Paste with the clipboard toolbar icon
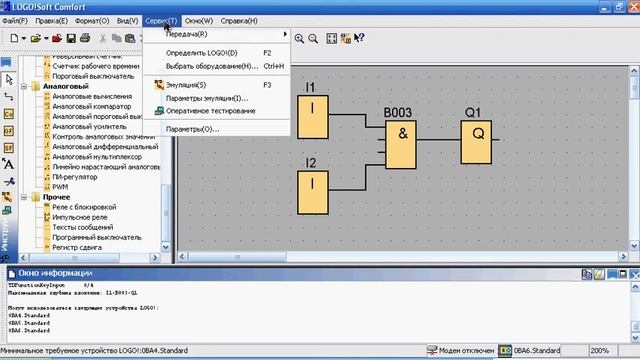Viewport: 640px width, 360px height. coord(130,38)
